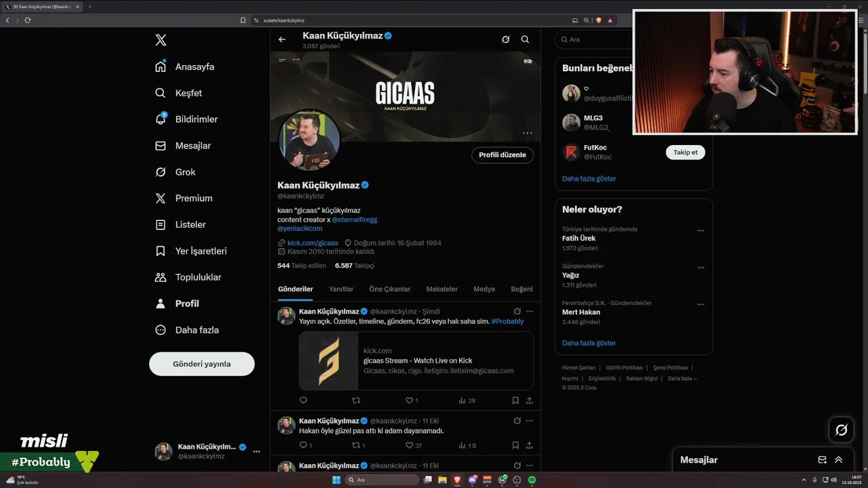Screen dimensions: 868x488
Task: Reply to the 'Yayın açık' post
Action: [x=303, y=401]
